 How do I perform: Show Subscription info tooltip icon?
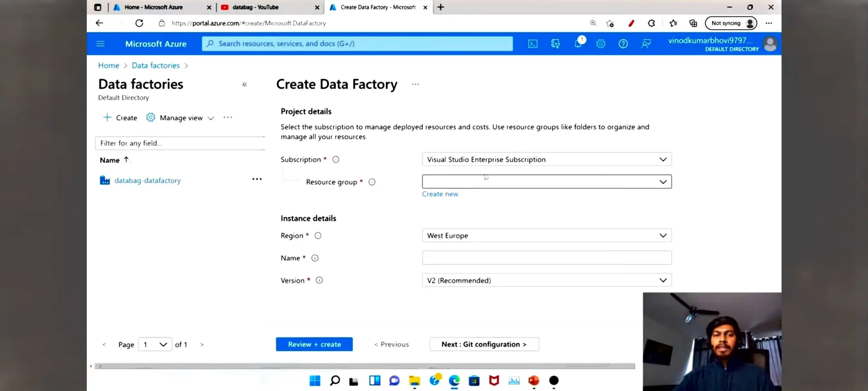pyautogui.click(x=336, y=159)
